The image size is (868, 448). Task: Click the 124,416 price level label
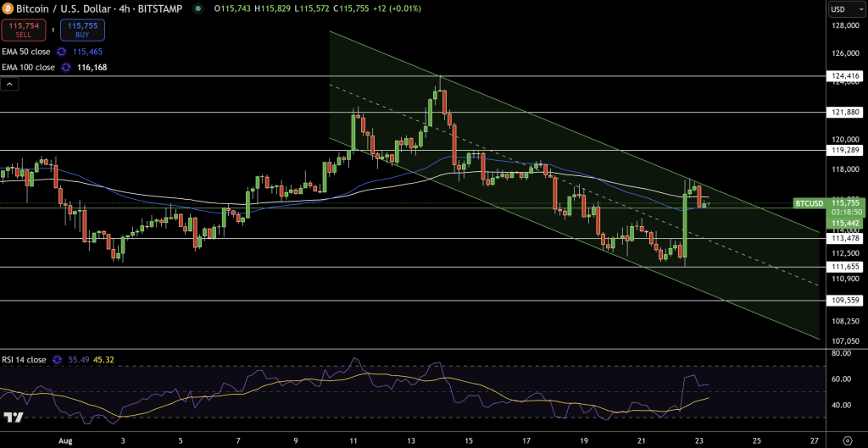845,75
